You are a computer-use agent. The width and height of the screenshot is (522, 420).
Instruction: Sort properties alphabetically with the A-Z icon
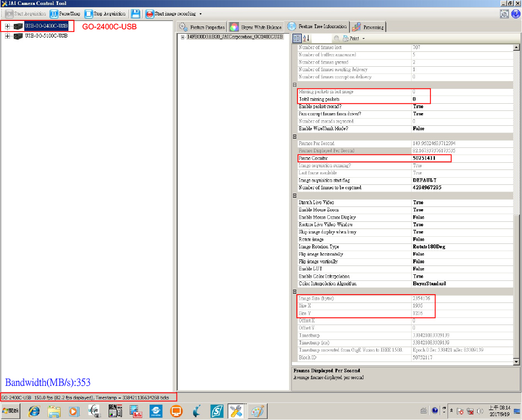(306, 38)
